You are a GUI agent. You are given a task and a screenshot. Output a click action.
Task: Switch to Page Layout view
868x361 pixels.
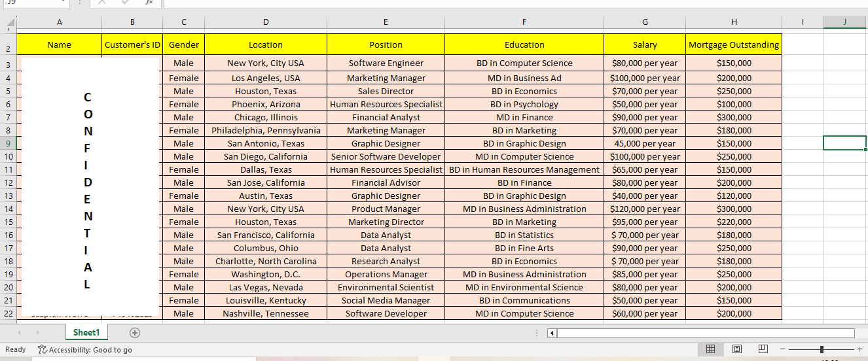736,349
